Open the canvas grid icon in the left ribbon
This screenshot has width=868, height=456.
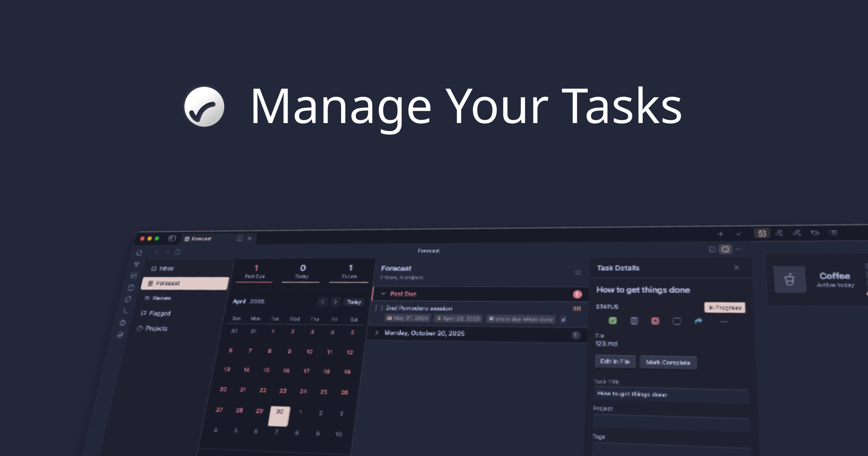(134, 276)
